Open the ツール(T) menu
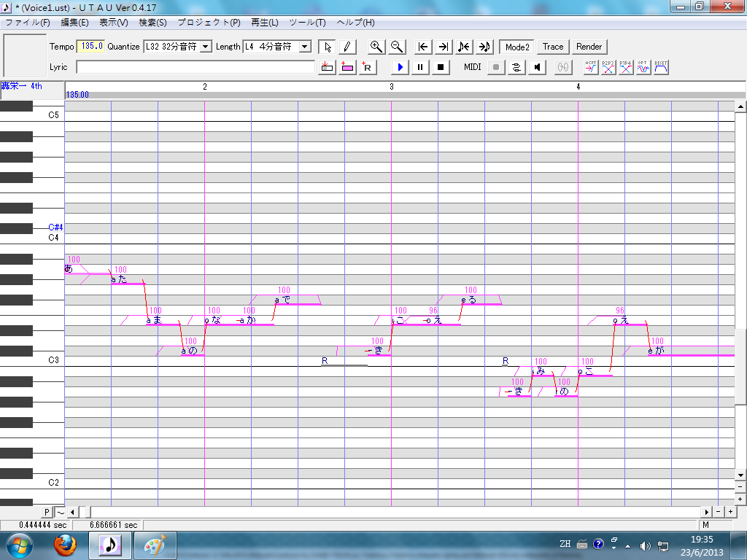747x560 pixels. click(307, 23)
